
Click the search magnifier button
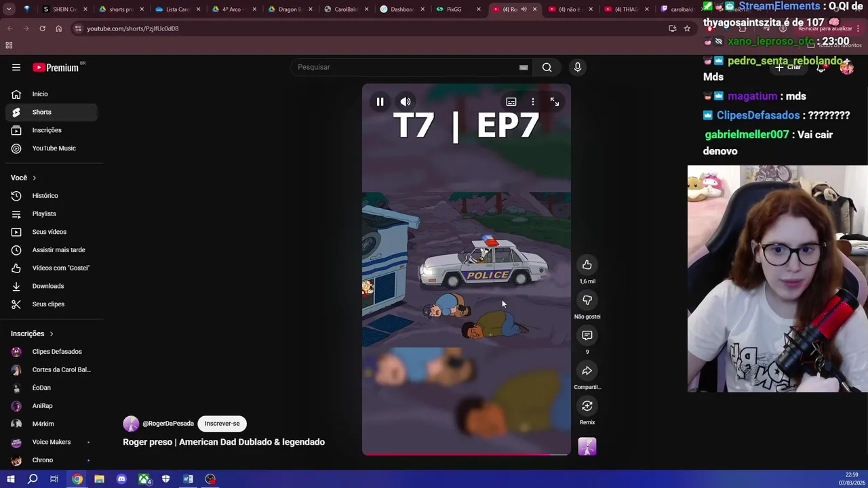click(547, 67)
